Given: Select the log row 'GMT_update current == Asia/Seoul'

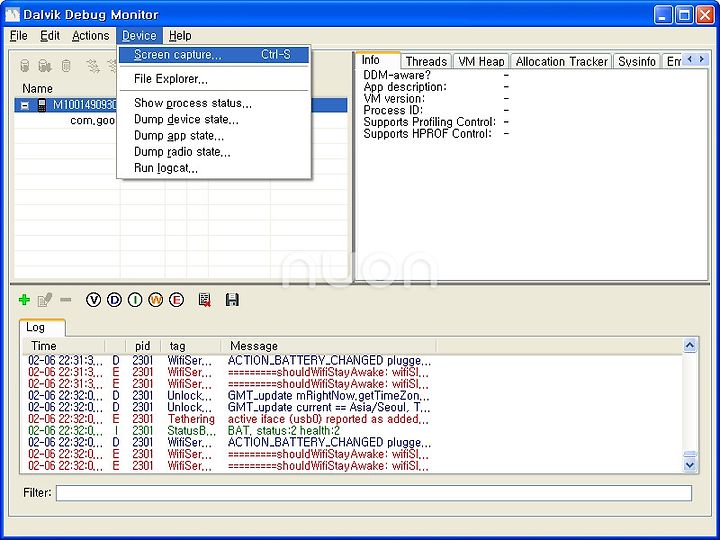Looking at the screenshot, I should tap(353, 407).
